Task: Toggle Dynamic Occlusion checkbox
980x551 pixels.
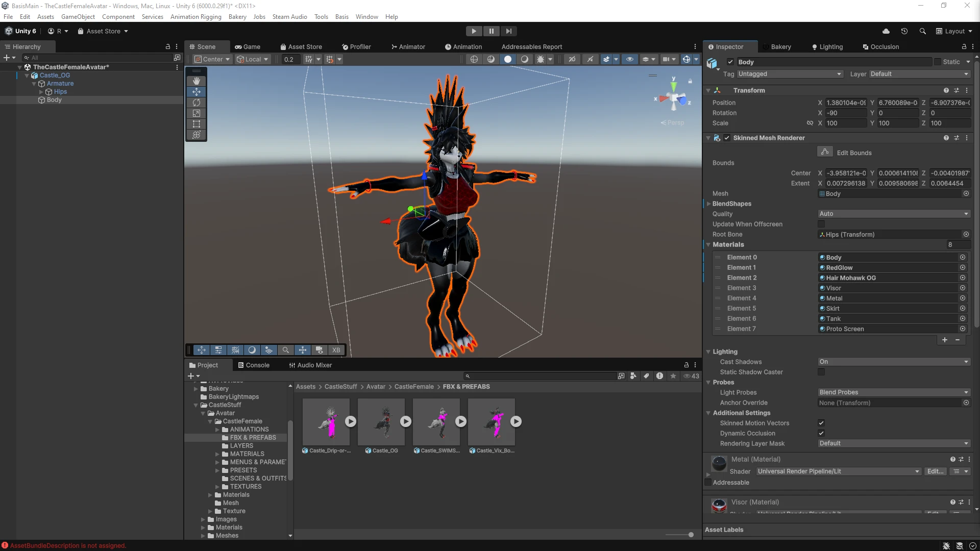Action: (x=821, y=433)
